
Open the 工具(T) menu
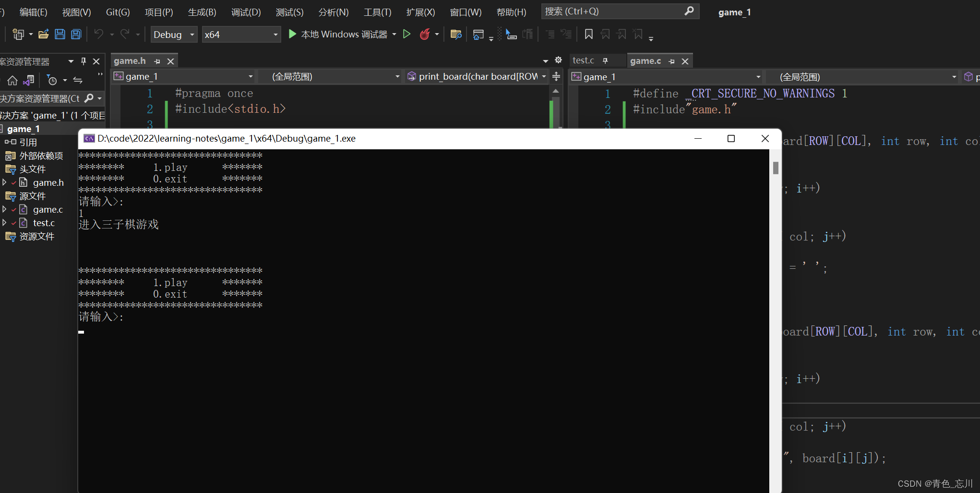(377, 12)
